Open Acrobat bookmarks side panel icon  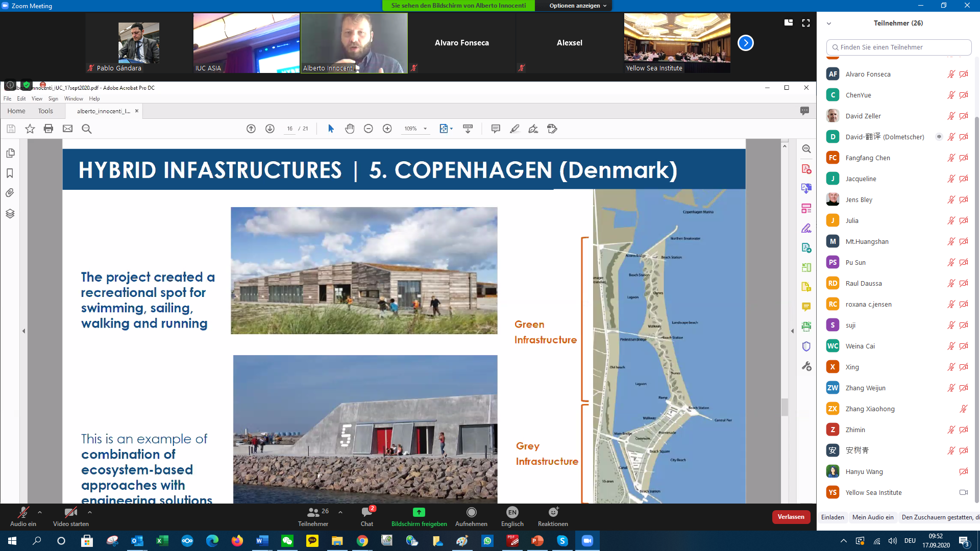pyautogui.click(x=10, y=173)
